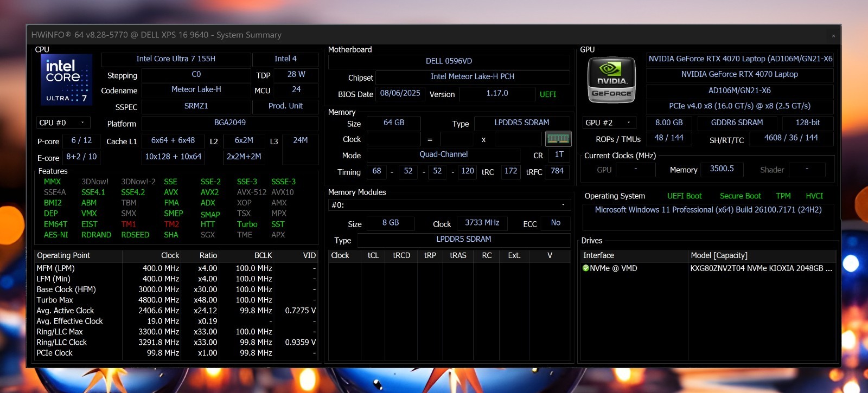Select the Intel Core Ultra 7 155H name field
Screen dimensions: 868x393
(176, 59)
